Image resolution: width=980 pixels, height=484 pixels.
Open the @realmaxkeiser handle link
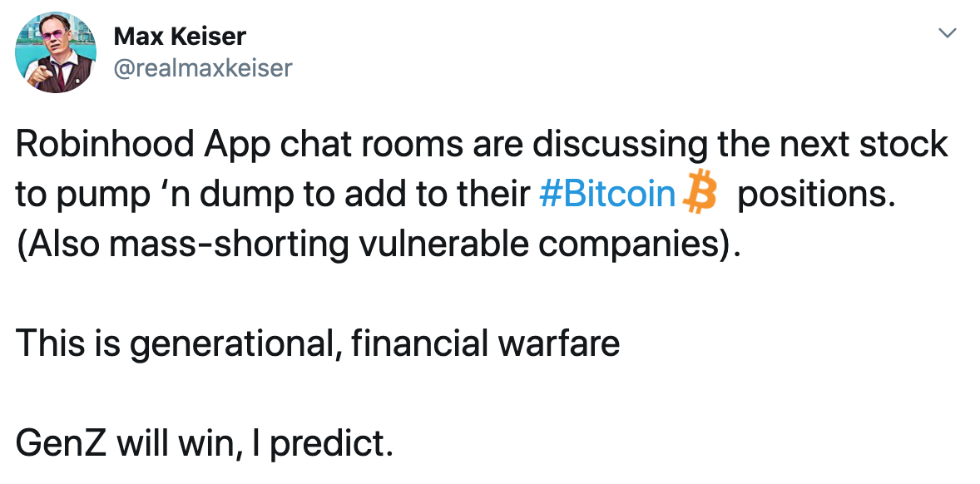(x=202, y=68)
